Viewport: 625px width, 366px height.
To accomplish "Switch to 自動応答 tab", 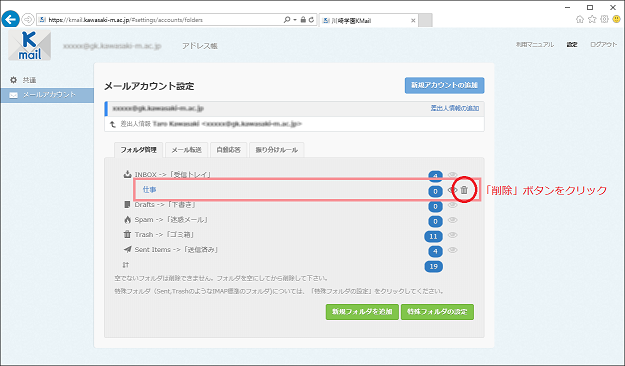I will pos(229,150).
